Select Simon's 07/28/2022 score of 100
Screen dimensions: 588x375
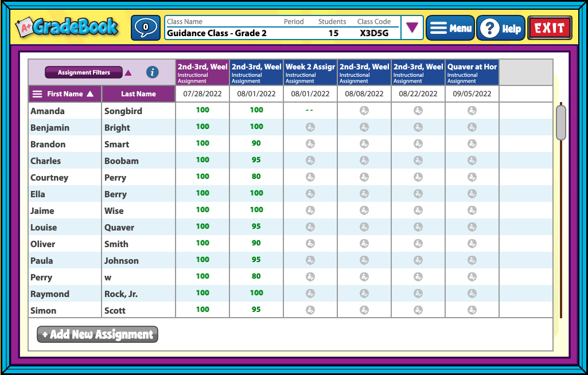click(203, 310)
